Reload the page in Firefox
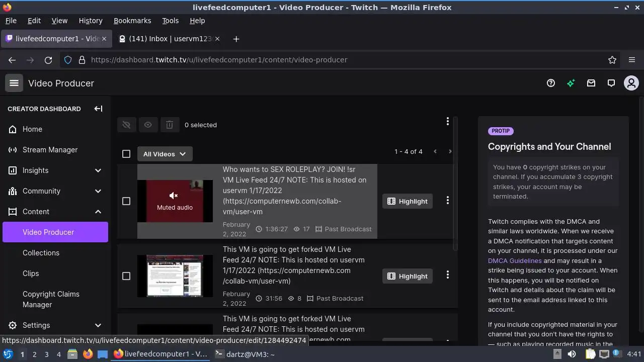Screen dimensions: 644x362 (x=48, y=60)
